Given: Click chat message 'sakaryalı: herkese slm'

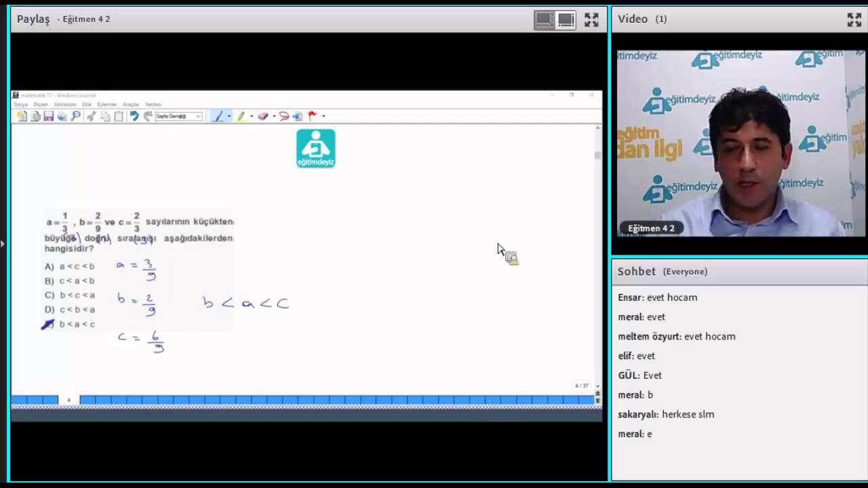Looking at the screenshot, I should click(x=666, y=414).
